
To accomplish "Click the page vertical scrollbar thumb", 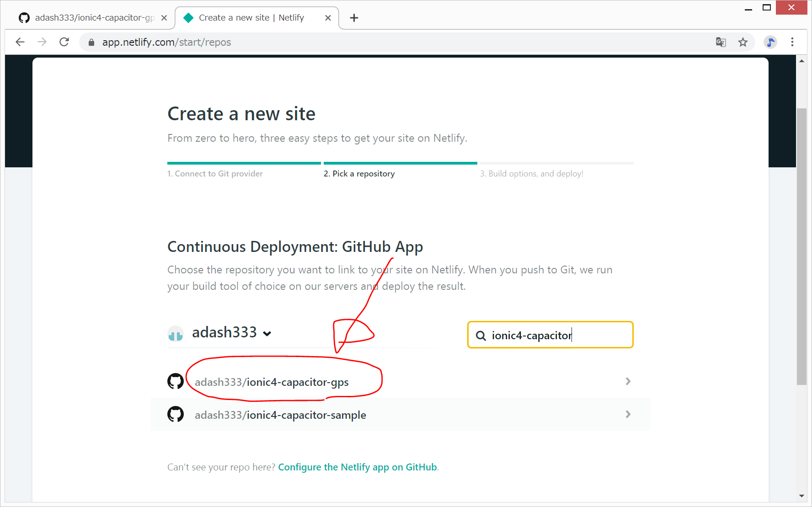I will (x=801, y=247).
